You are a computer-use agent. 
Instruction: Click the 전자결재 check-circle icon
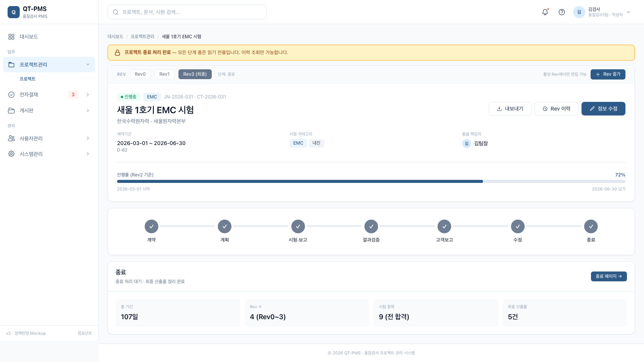pos(11,95)
